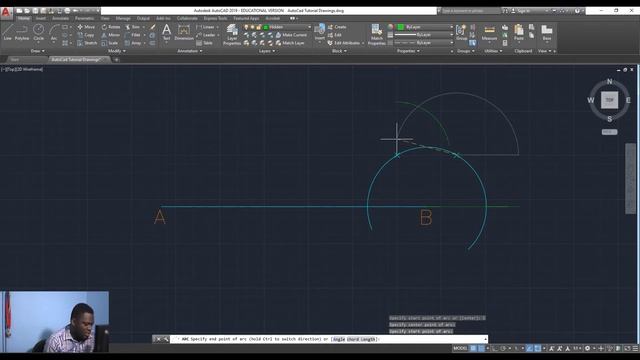
Task: Click the Insert block tool
Action: [320, 32]
